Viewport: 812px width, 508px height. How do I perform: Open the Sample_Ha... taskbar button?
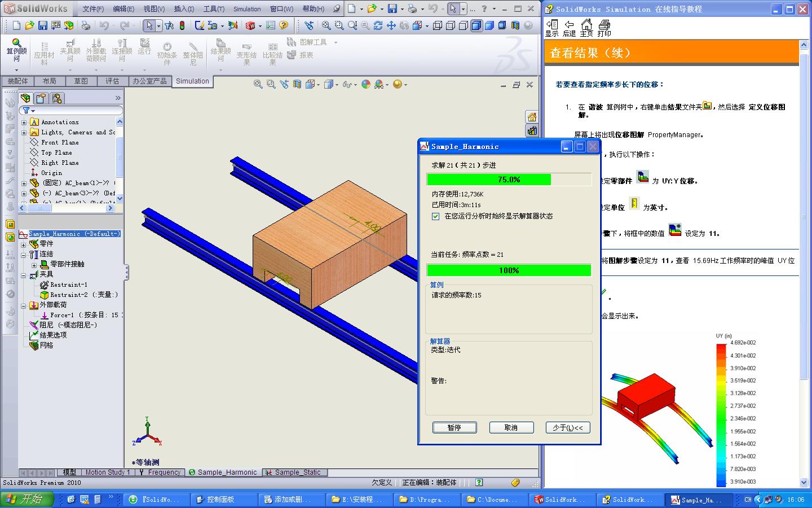tap(698, 500)
